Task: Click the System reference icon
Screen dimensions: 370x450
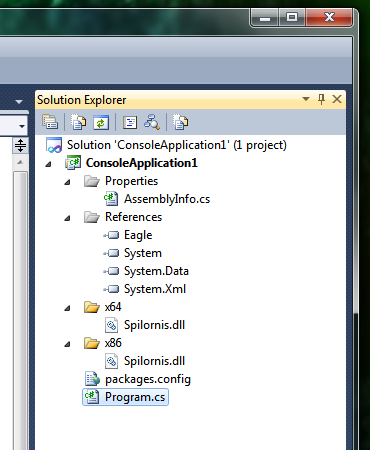Action: (111, 253)
